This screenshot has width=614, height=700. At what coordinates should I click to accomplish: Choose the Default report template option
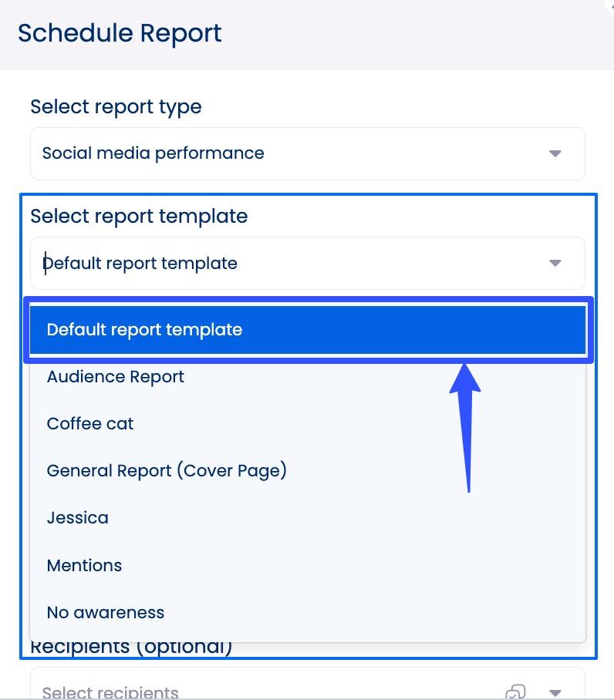(307, 330)
